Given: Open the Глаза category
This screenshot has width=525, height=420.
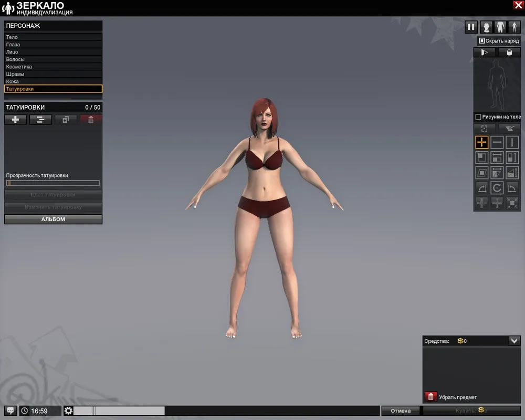Looking at the screenshot, I should 53,45.
